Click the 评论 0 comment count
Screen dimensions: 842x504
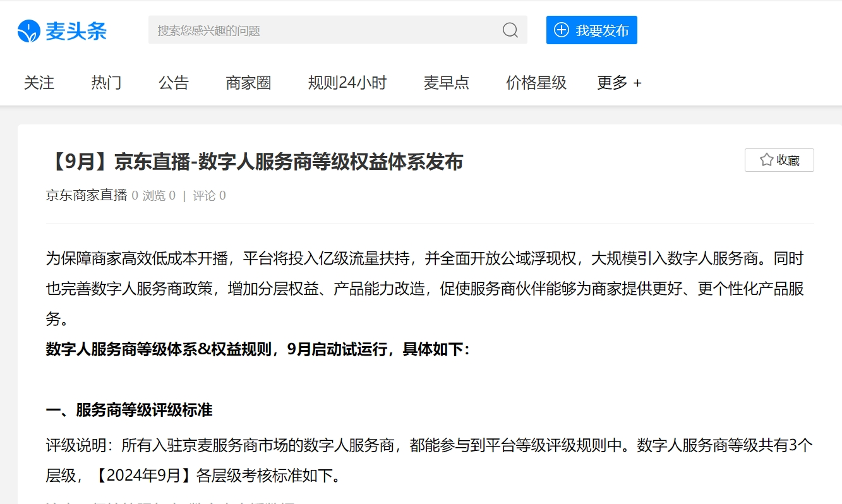[209, 196]
